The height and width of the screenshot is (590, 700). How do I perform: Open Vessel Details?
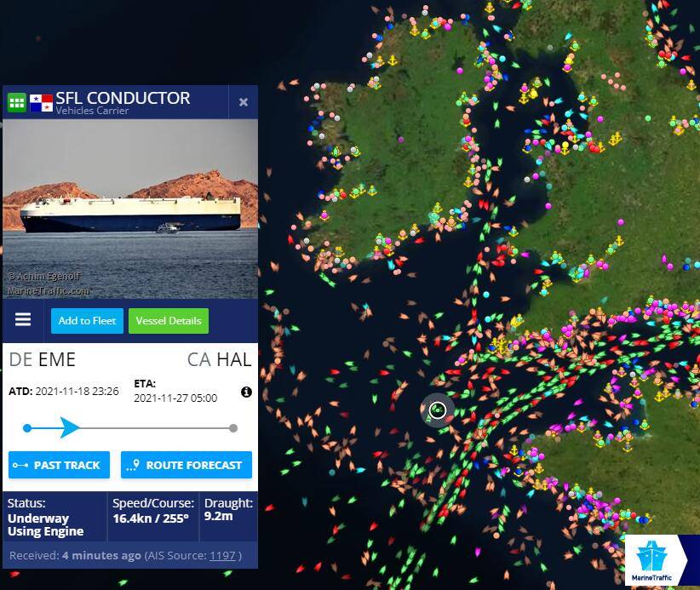pyautogui.click(x=169, y=321)
